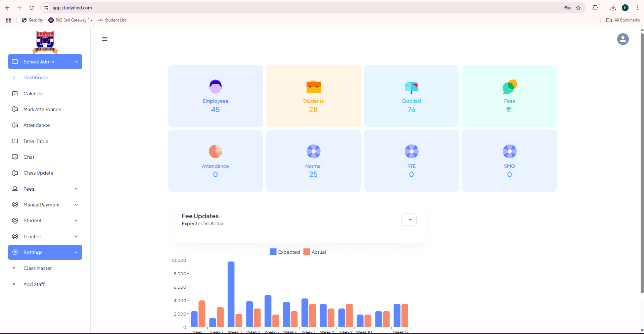Viewport: 644px width, 334px height.
Task: Click the Students briefcase icon
Action: (313, 87)
